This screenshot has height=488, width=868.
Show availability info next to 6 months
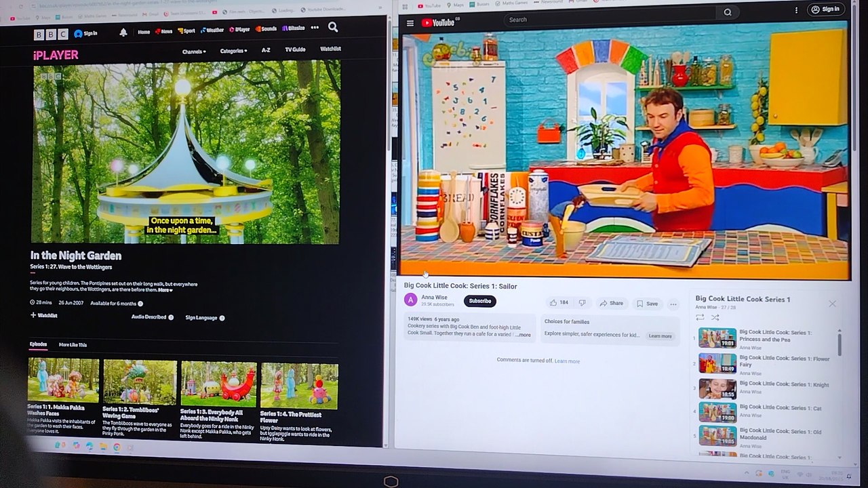[140, 303]
